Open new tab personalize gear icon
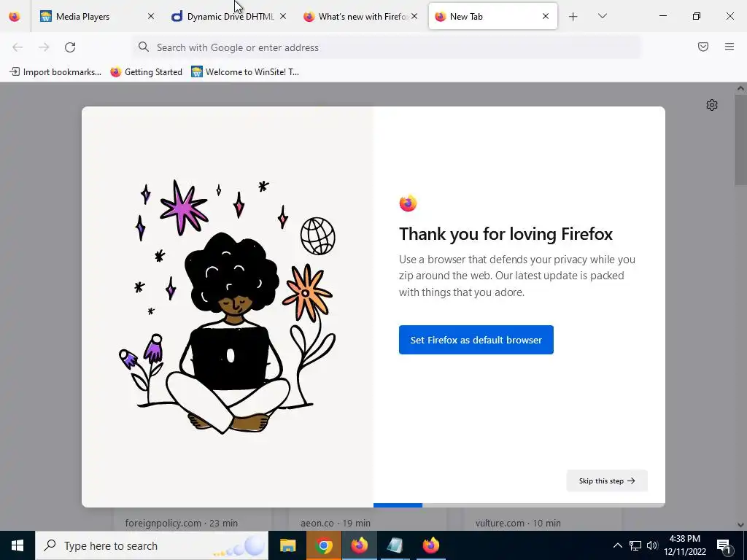 [x=712, y=105]
